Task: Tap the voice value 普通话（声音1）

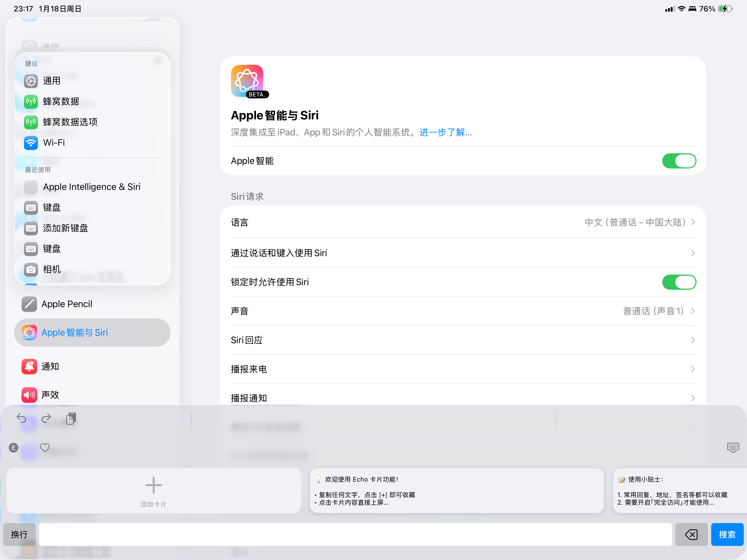Action: click(653, 311)
